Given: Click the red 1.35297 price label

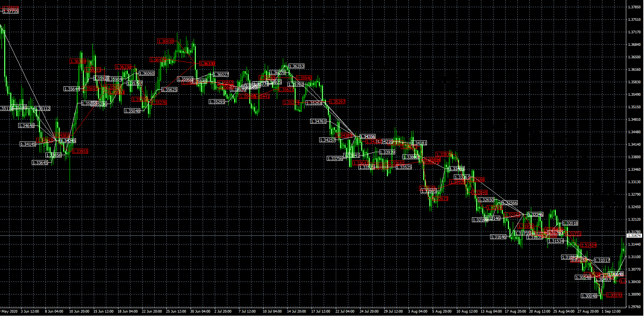Looking at the screenshot, I should click(x=337, y=102).
